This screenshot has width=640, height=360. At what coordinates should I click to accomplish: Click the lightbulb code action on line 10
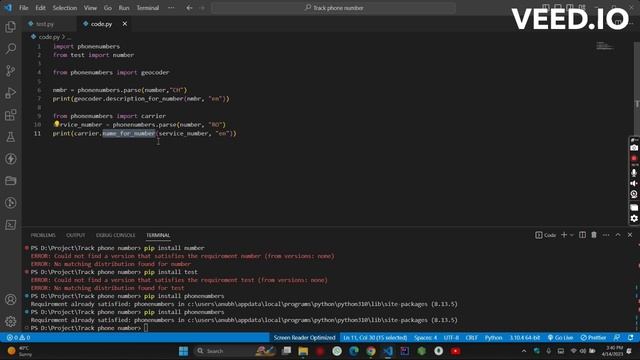click(x=56, y=124)
